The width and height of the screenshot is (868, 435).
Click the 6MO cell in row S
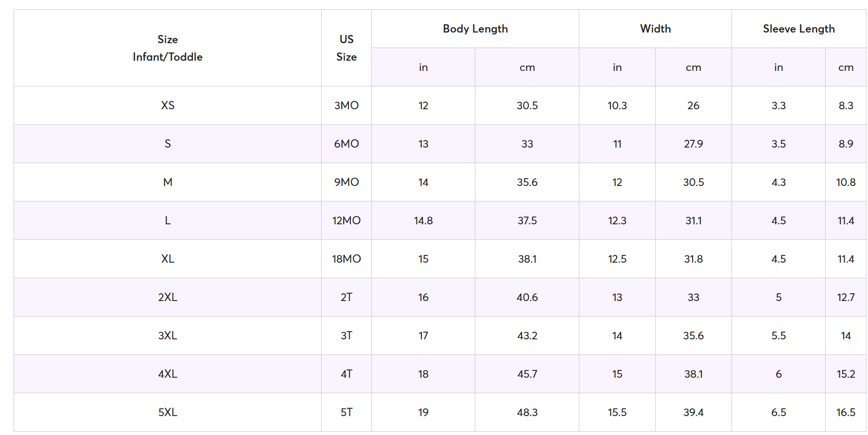click(x=346, y=144)
